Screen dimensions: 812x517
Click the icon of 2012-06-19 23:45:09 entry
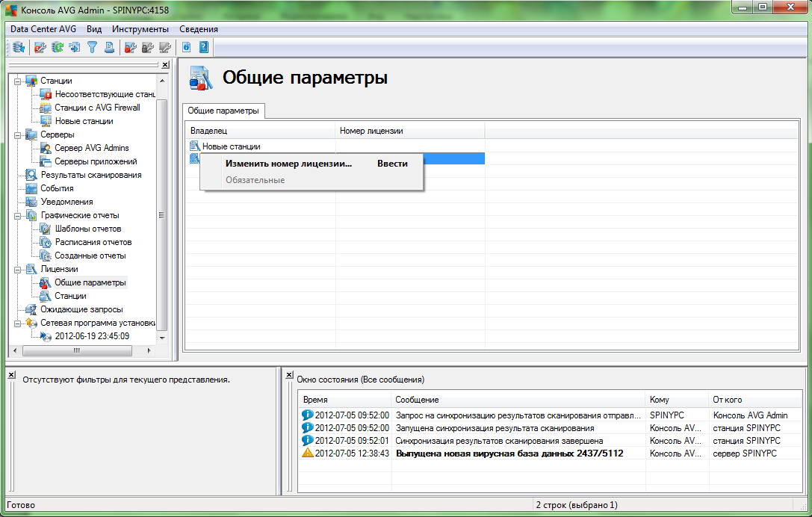click(x=46, y=337)
